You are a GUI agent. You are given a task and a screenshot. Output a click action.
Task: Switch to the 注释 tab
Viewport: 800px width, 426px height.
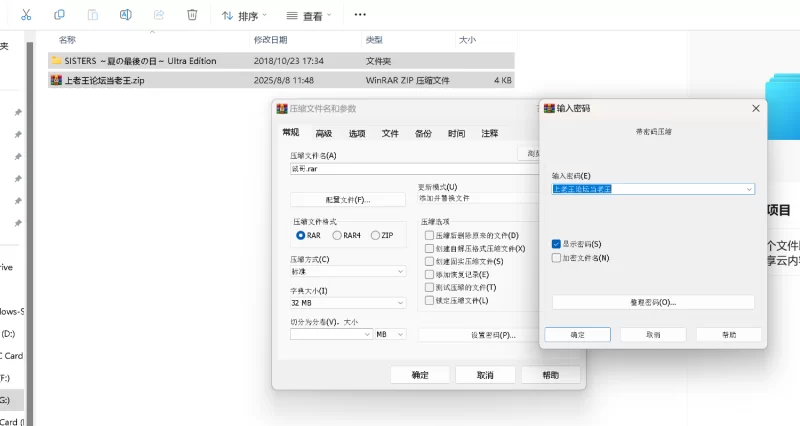pos(490,134)
